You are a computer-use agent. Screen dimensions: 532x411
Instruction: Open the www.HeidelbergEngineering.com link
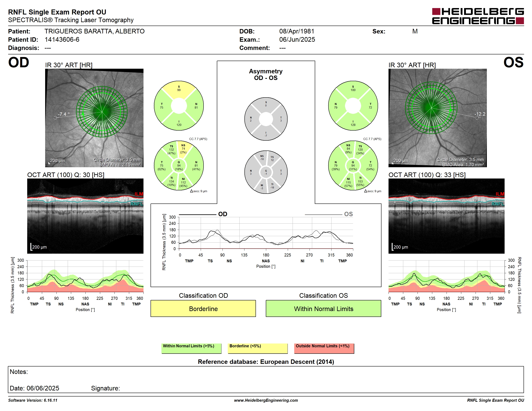tap(266, 400)
